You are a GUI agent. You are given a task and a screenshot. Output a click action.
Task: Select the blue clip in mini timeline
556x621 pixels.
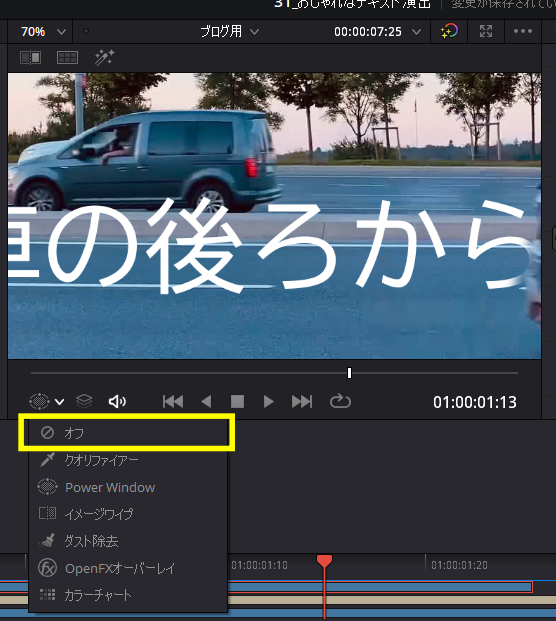[380, 587]
